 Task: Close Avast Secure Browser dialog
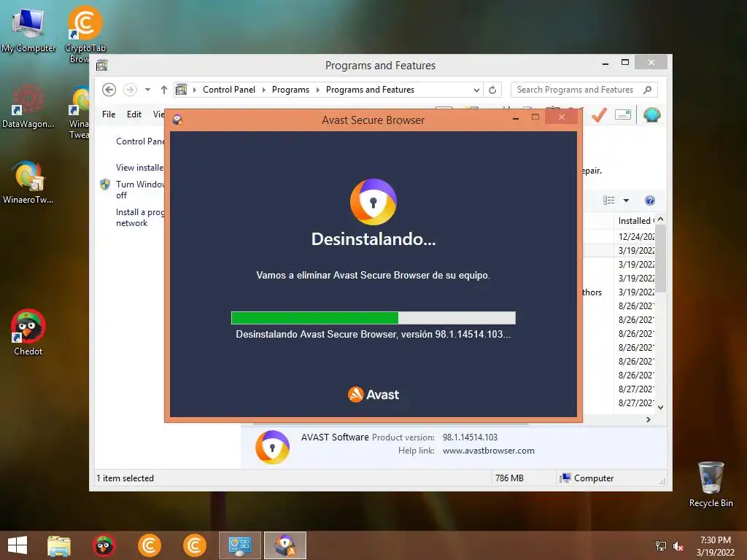562,117
